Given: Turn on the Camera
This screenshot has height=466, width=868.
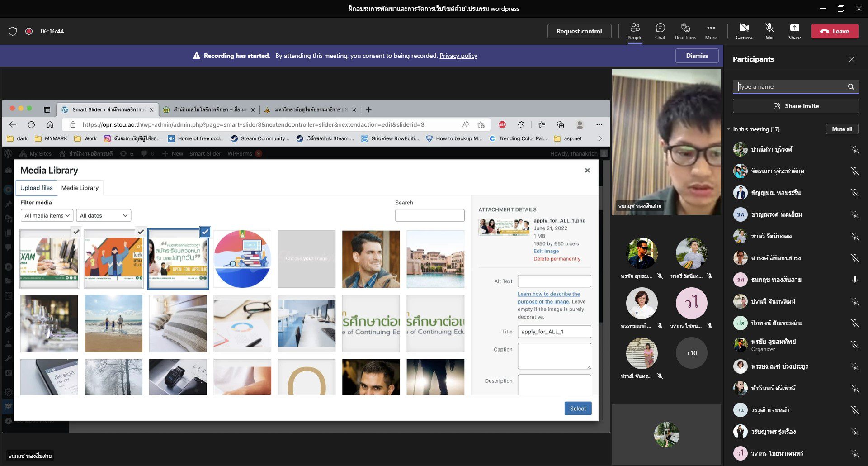Looking at the screenshot, I should (x=744, y=31).
